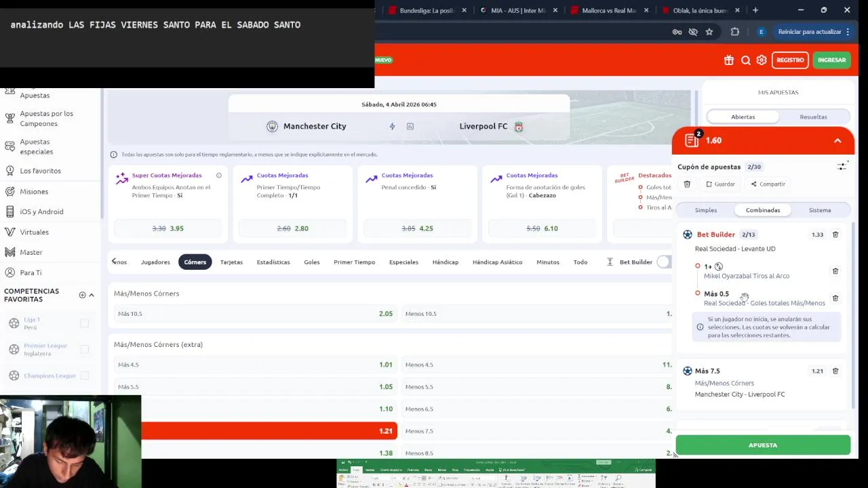868x488 pixels.
Task: Delete the Más 7.5 corners bet
Action: click(x=835, y=371)
